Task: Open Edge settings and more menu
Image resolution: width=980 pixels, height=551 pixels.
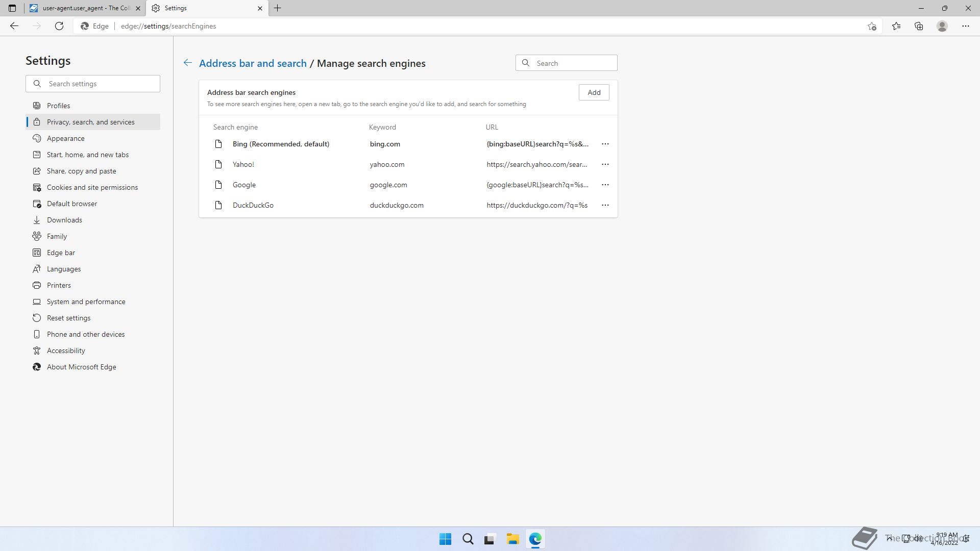Action: 966,26
